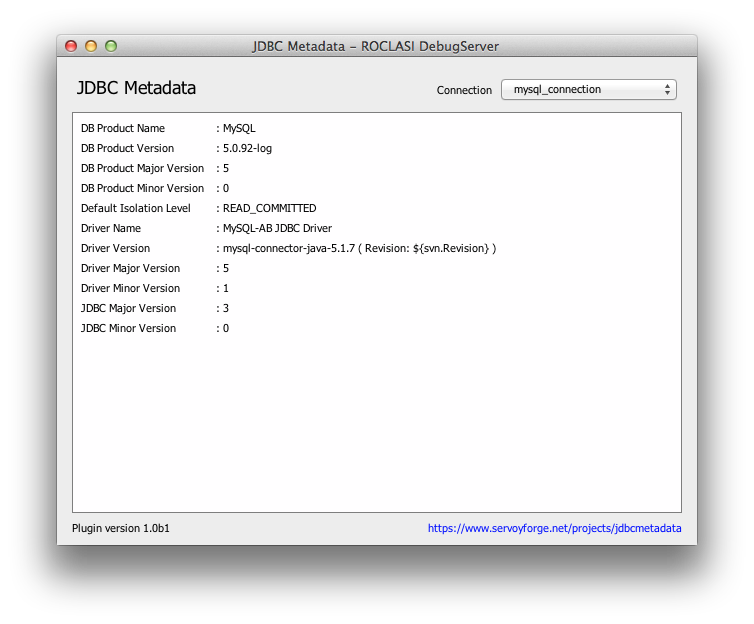Click the Connection label
754x624 pixels.
tap(464, 90)
